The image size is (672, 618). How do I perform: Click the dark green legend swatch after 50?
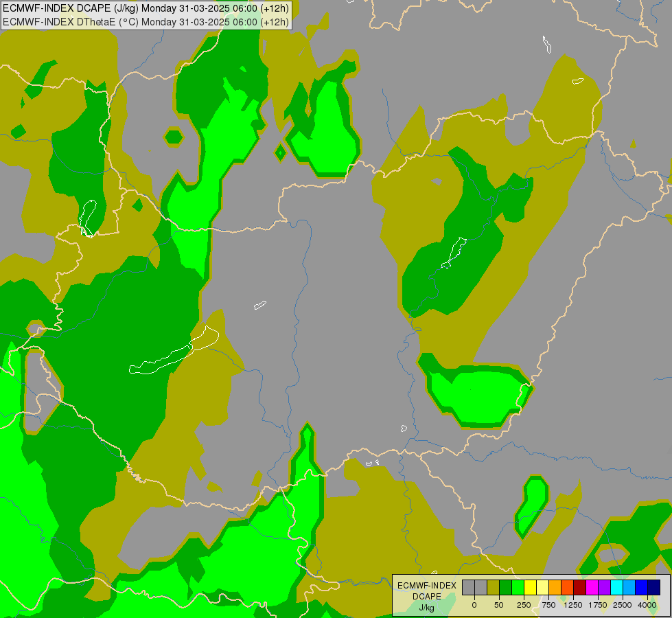506,587
